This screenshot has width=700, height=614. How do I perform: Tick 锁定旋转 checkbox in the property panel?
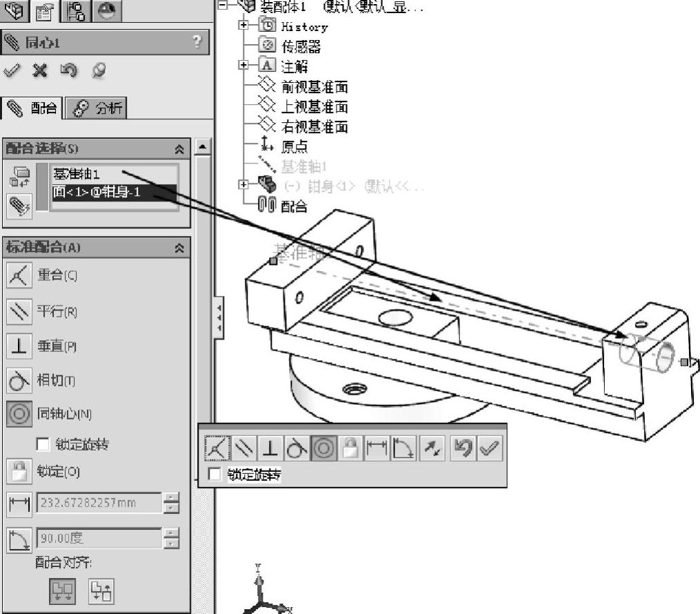point(43,444)
